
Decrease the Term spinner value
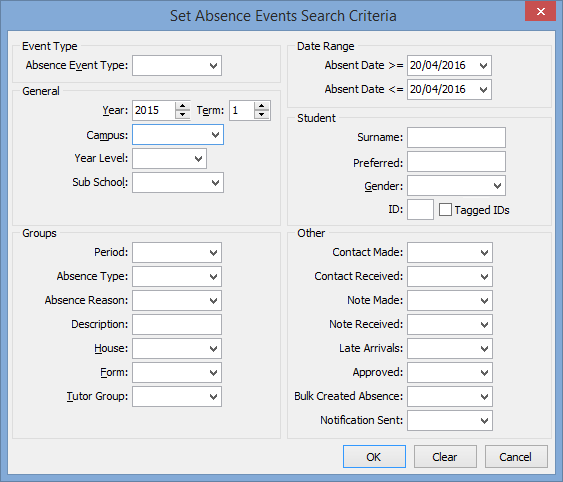(x=262, y=115)
